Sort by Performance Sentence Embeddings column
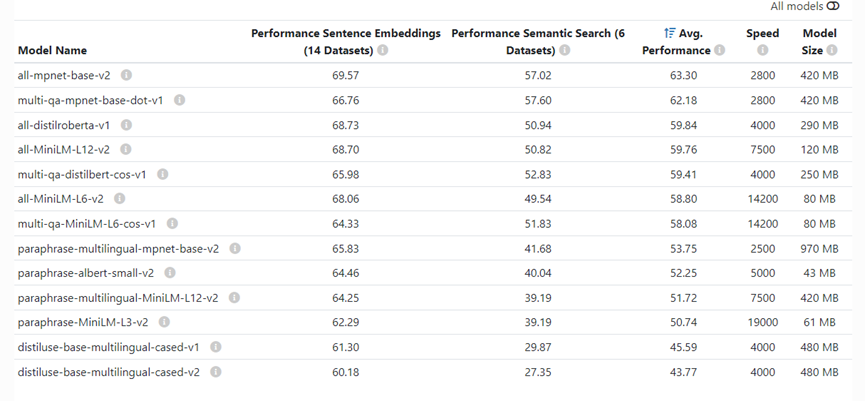This screenshot has height=401, width=865. pos(346,41)
